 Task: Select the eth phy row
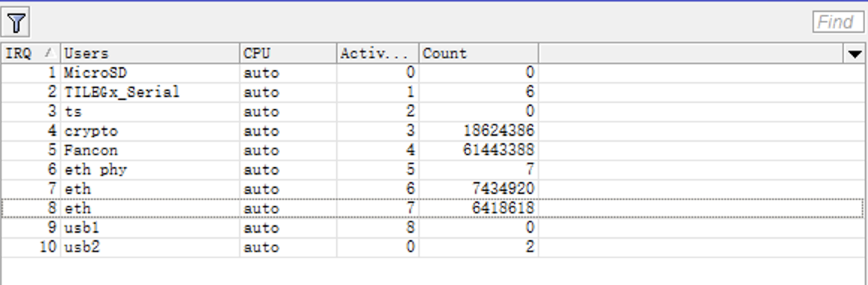(x=433, y=170)
